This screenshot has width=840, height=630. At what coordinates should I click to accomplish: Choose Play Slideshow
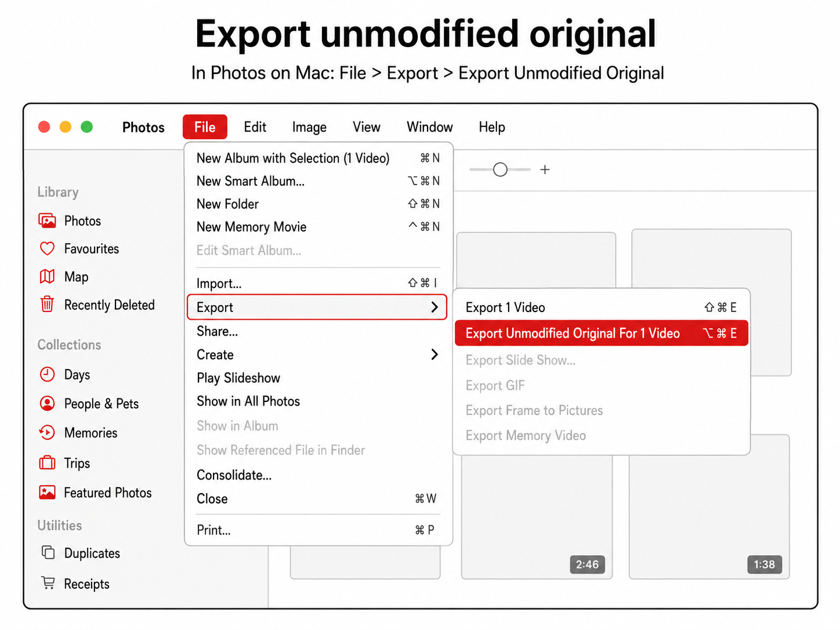[x=318, y=378]
